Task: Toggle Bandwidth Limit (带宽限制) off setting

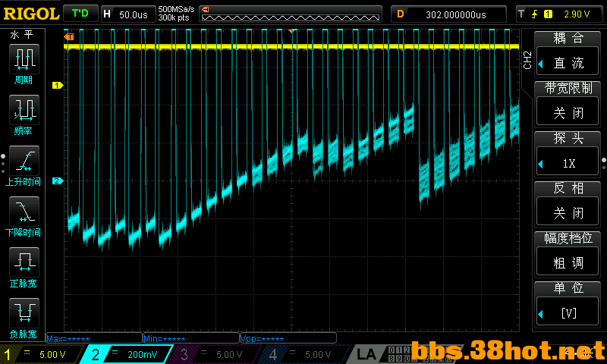Action: coord(568,103)
